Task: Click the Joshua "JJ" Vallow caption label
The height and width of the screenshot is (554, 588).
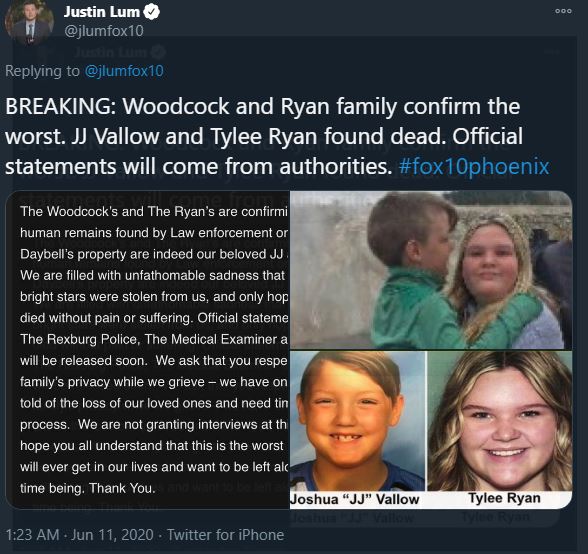Action: tap(355, 499)
